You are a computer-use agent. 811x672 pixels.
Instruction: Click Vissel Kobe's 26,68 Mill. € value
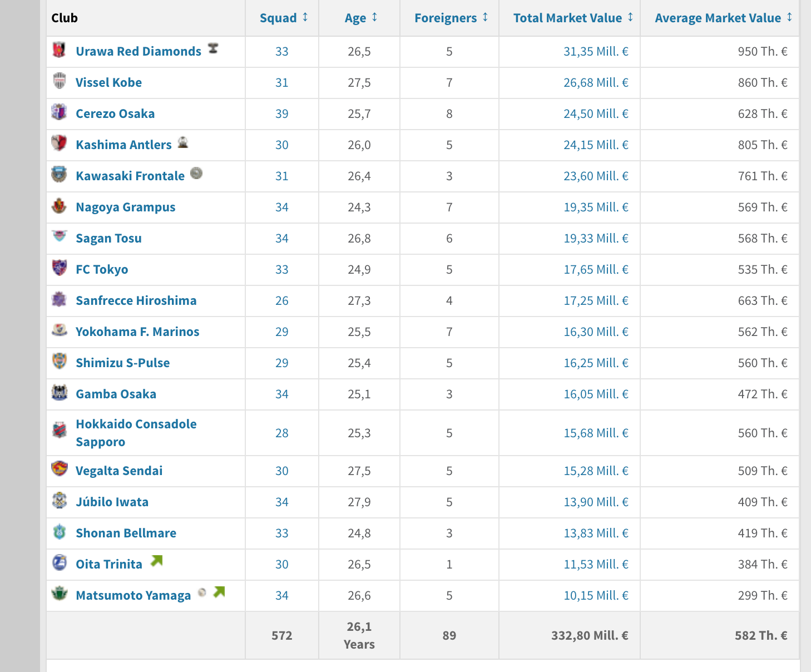coord(596,82)
